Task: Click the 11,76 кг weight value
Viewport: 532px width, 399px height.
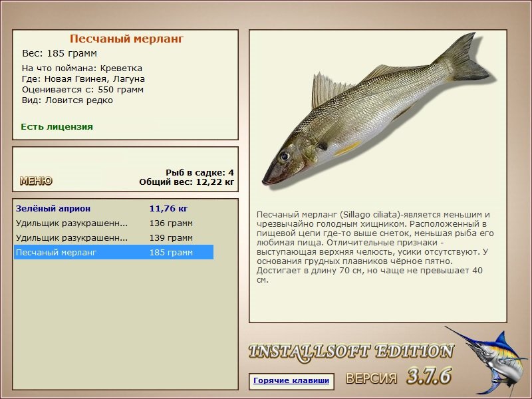Action: 168,209
